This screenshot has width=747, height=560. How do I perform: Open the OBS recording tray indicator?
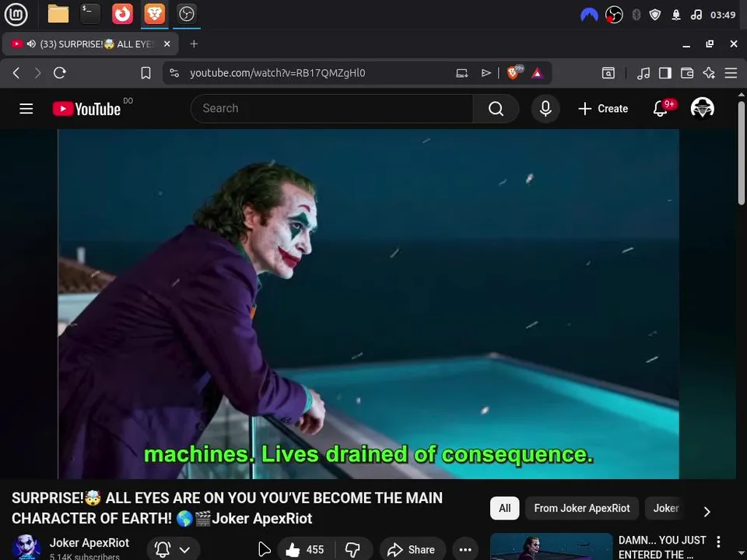tap(614, 15)
